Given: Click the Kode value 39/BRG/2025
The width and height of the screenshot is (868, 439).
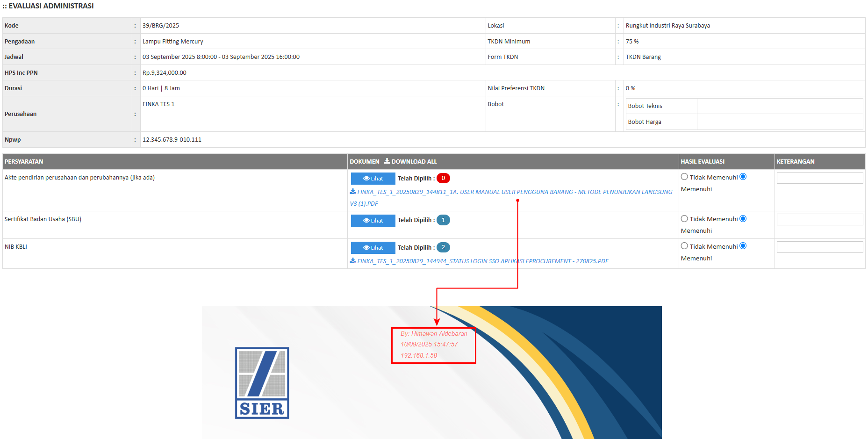Looking at the screenshot, I should point(161,26).
